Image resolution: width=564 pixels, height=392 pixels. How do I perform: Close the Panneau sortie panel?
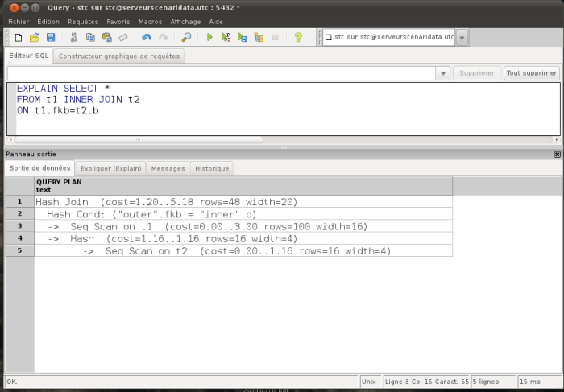tap(558, 154)
